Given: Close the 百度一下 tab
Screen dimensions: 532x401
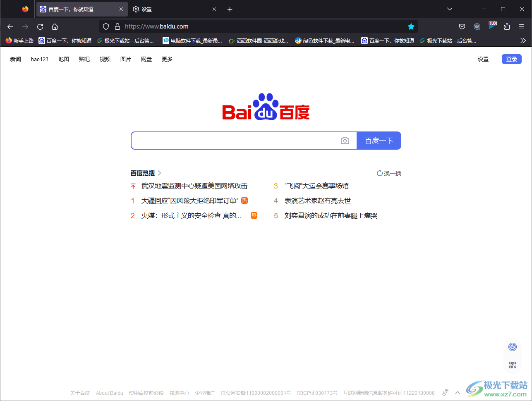Looking at the screenshot, I should point(121,9).
